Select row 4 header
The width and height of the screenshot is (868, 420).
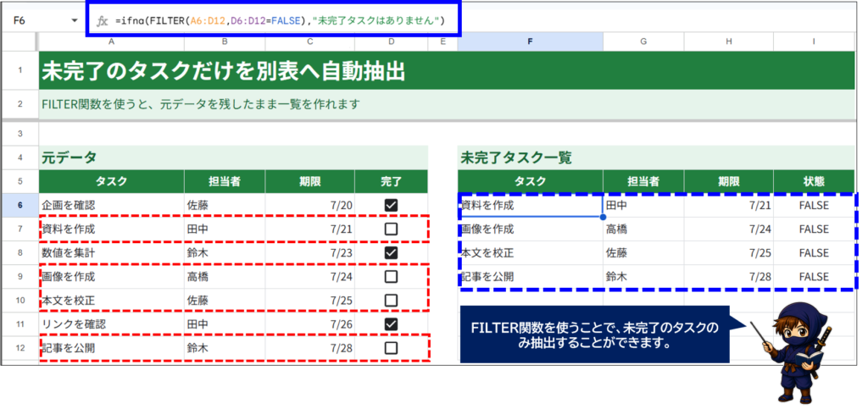tap(20, 157)
